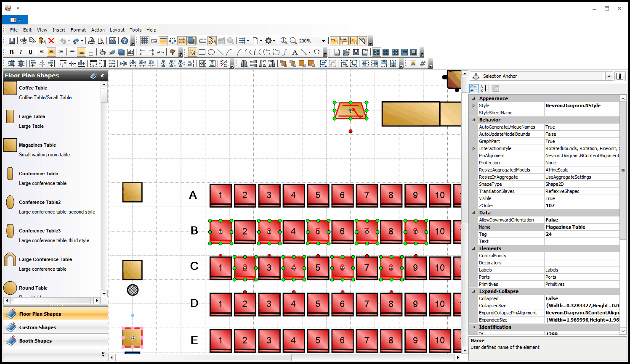Select the Hand pan tool

click(x=317, y=52)
